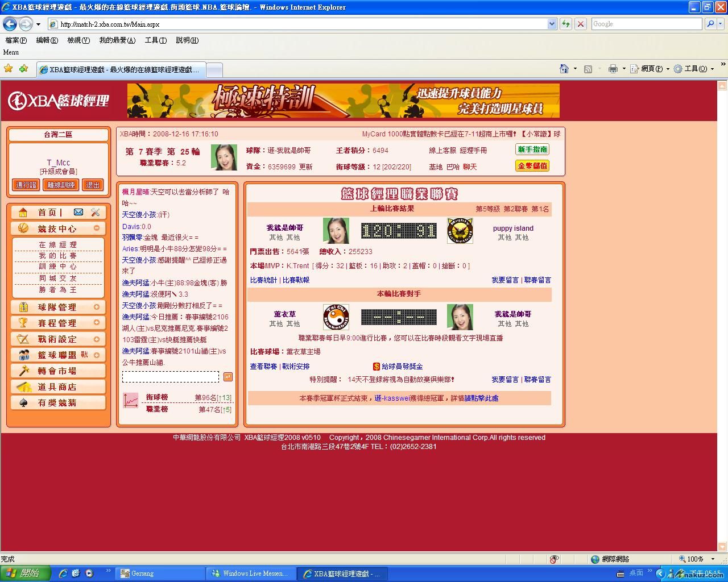The width and height of the screenshot is (728, 582).
Task: Click the Add to Favorites icon
Action: click(x=23, y=69)
